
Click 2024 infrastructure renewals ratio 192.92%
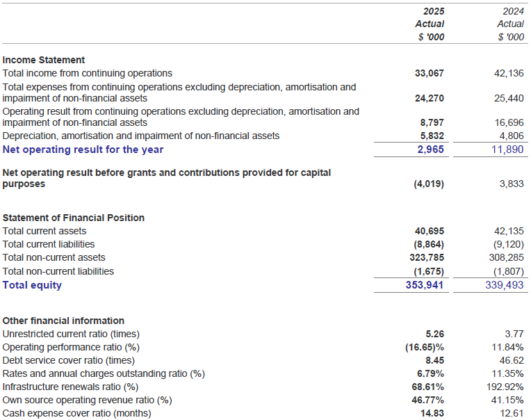tap(506, 387)
